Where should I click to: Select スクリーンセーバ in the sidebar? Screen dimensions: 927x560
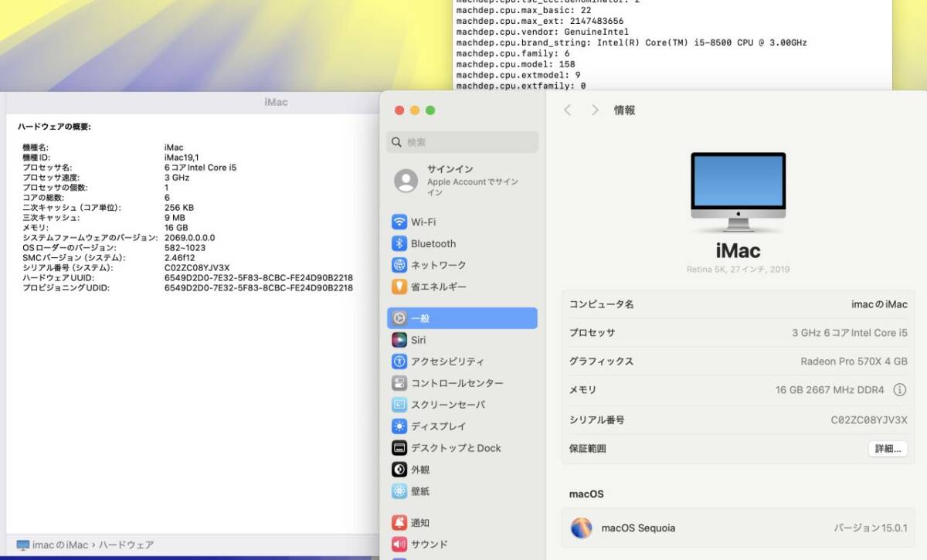[x=462, y=405]
